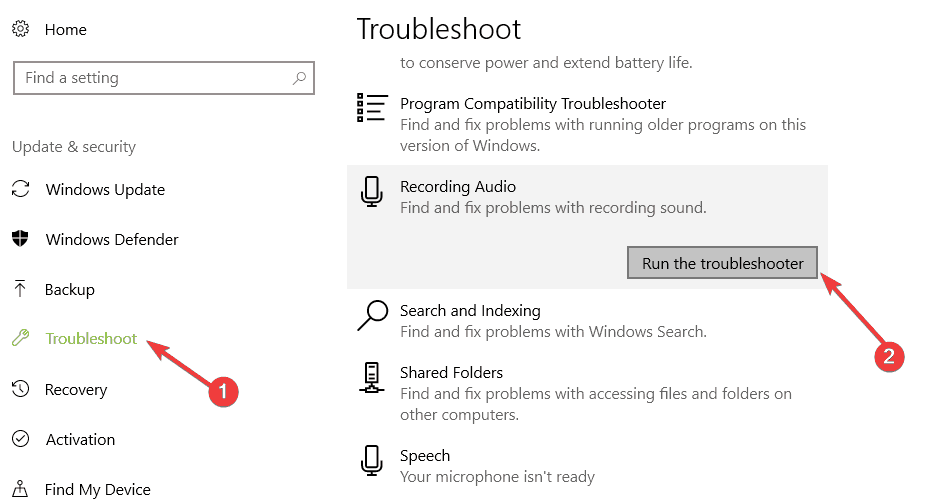Image resolution: width=932 pixels, height=502 pixels.
Task: Click the magnifier icon in search box
Action: pyautogui.click(x=299, y=78)
